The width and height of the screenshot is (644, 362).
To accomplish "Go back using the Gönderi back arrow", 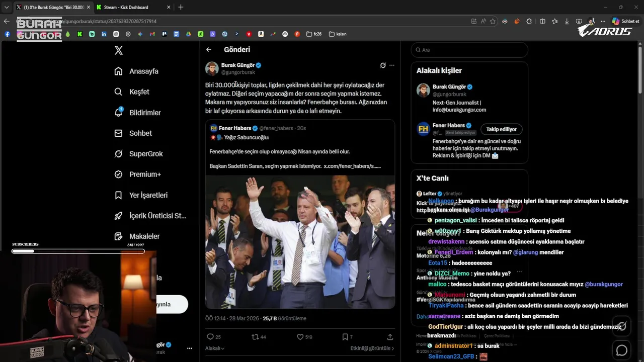I will 209,50.
